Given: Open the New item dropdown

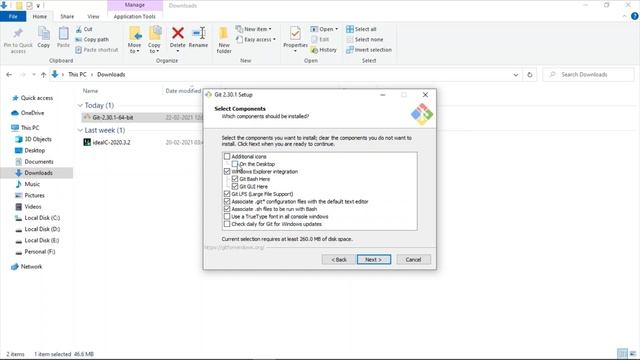Looking at the screenshot, I should pyautogui.click(x=253, y=29).
